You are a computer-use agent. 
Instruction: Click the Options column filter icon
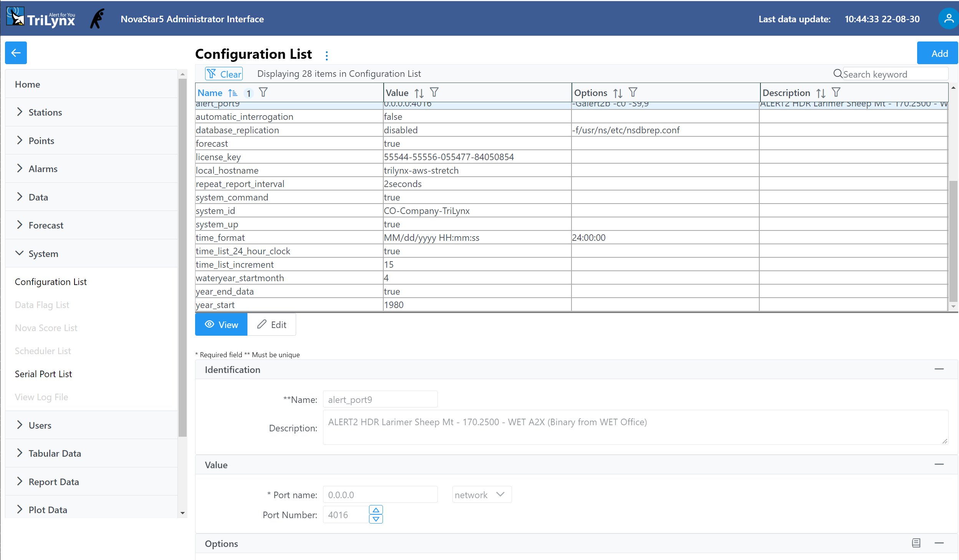633,93
